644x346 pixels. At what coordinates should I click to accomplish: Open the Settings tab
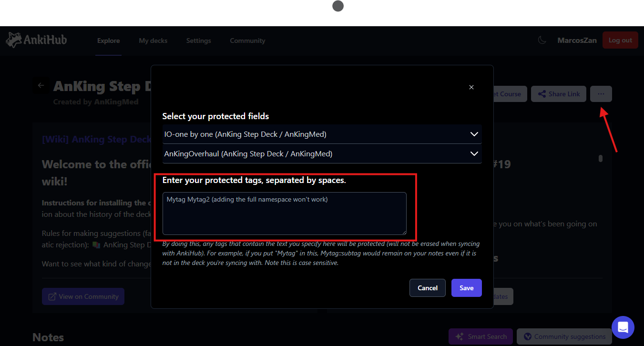(198, 41)
